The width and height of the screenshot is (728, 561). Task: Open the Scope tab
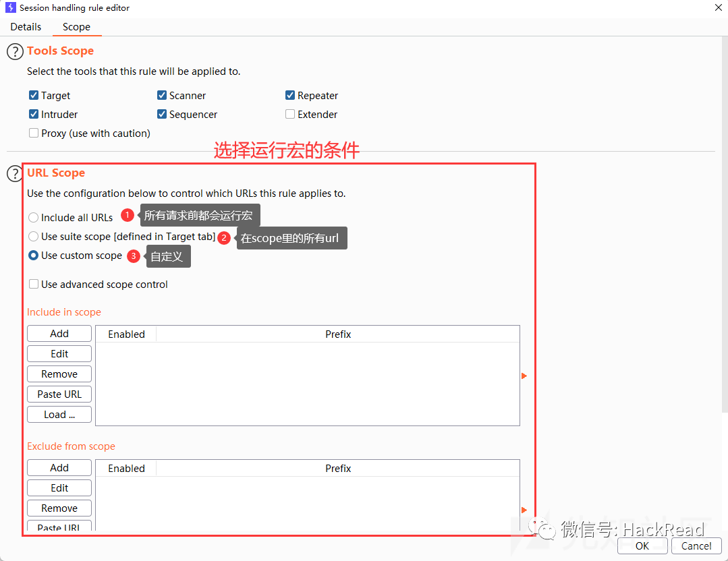pyautogui.click(x=77, y=27)
